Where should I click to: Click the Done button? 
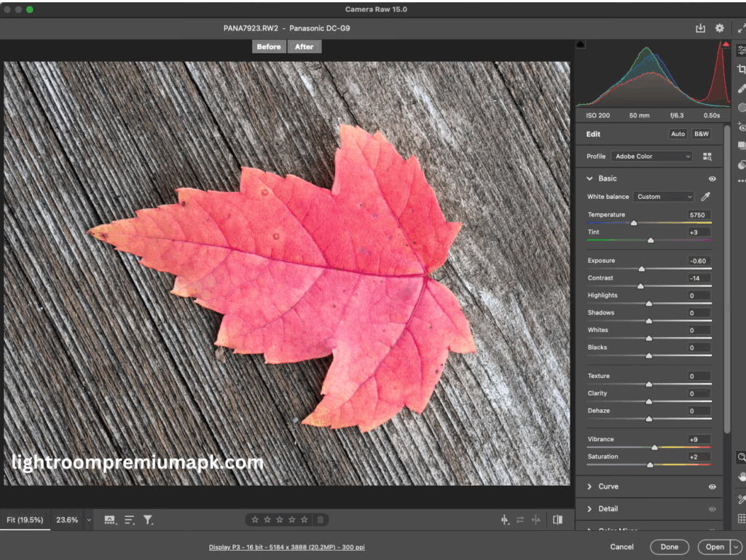(x=669, y=547)
